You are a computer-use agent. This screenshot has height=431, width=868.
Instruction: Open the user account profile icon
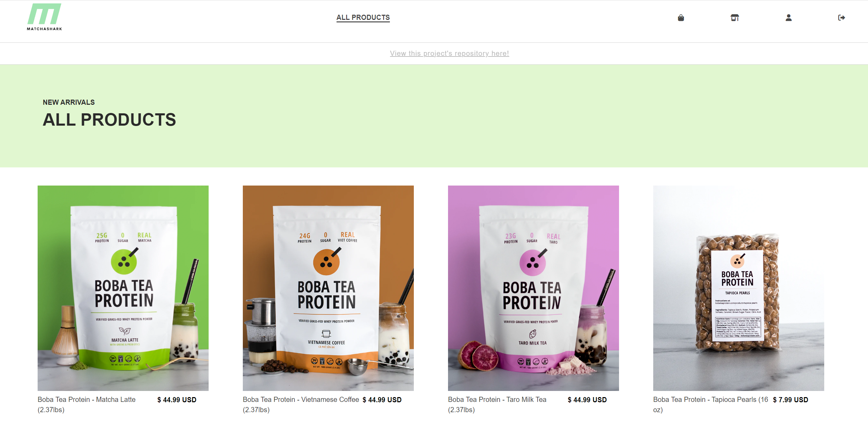[788, 18]
